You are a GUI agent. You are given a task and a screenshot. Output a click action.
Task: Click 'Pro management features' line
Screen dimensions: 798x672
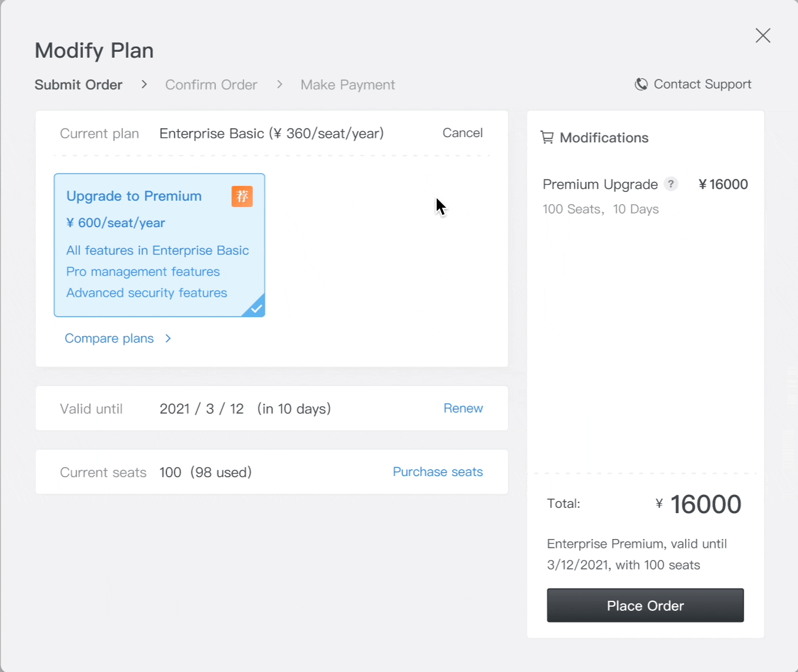click(143, 272)
